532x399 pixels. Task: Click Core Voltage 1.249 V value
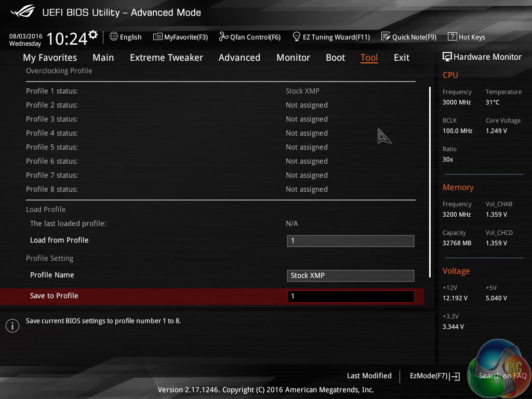click(x=496, y=130)
